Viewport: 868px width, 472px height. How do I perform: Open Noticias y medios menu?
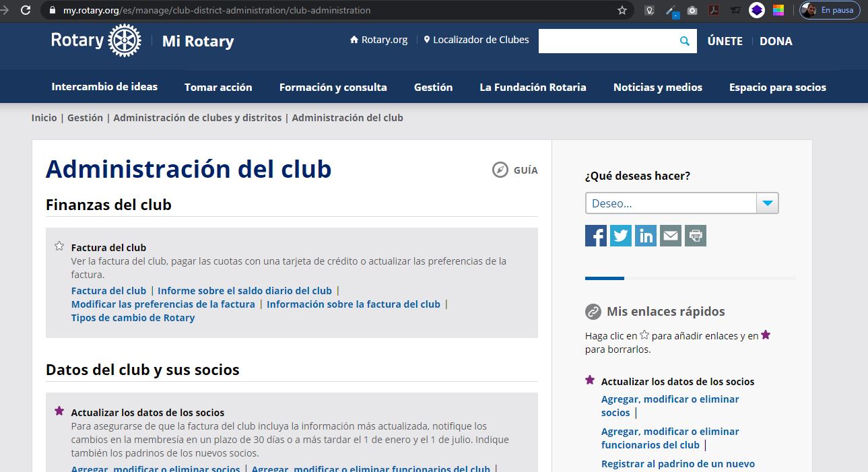coord(658,88)
